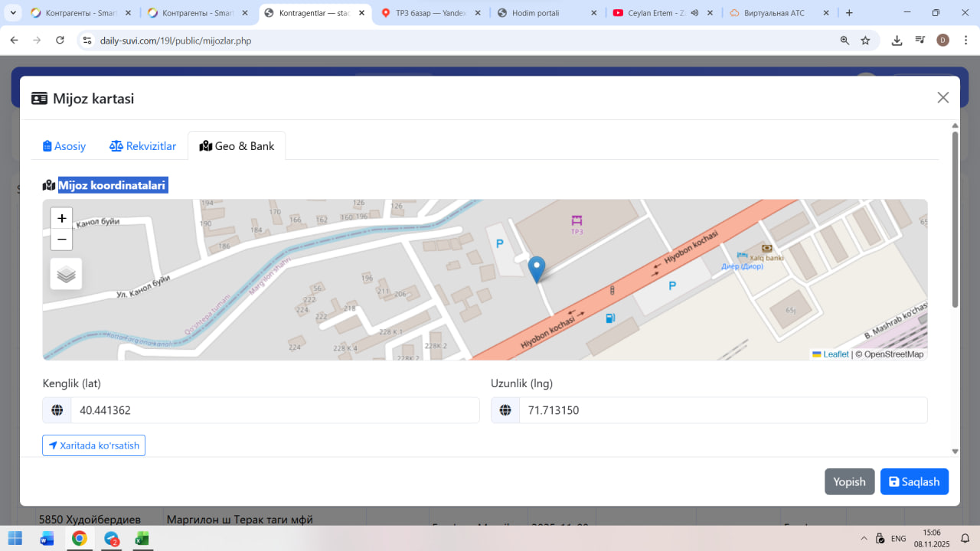Switch to the Rekvizitlar tab

pos(143,146)
